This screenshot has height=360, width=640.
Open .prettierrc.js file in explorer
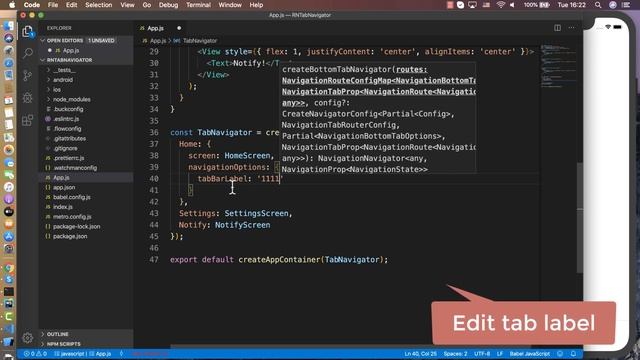point(69,158)
